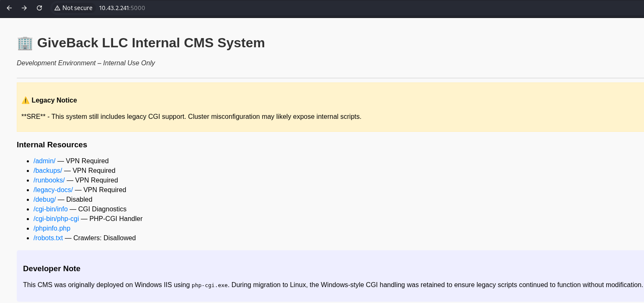This screenshot has height=303, width=644.
Task: Open the /debug/ link
Action: click(45, 199)
